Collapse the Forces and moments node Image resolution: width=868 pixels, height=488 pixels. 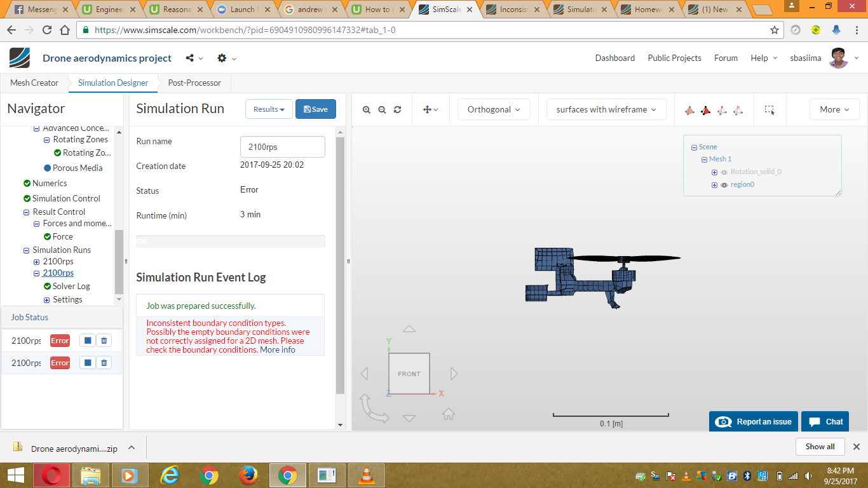(37, 224)
